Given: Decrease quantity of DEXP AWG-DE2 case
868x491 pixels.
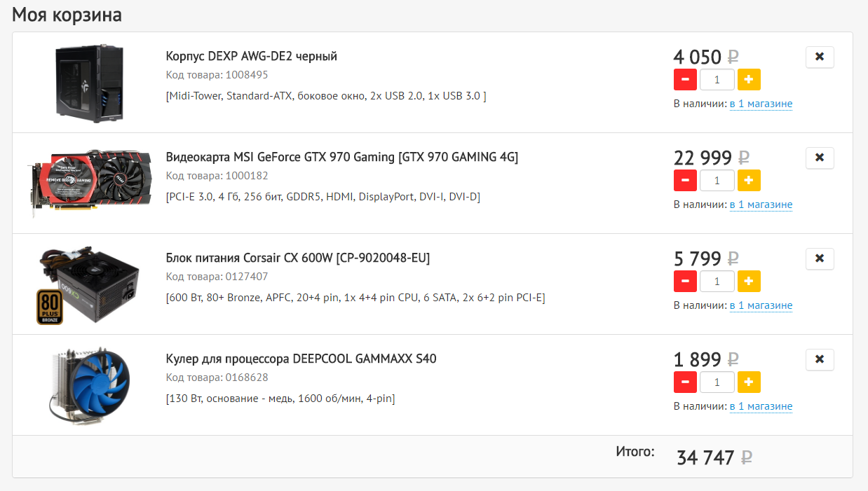Looking at the screenshot, I should 685,80.
